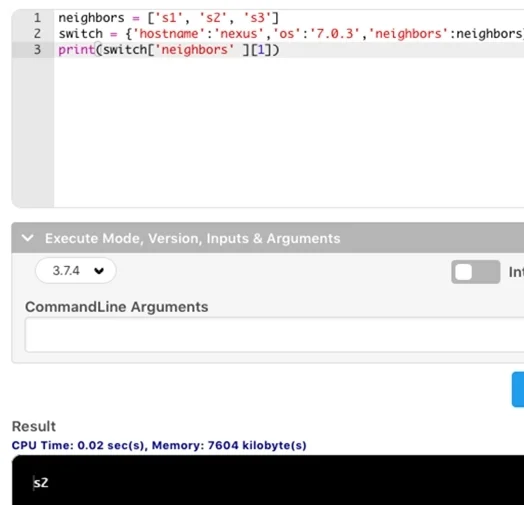Click the Result heading
Image resolution: width=524 pixels, height=505 pixels.
tap(34, 426)
